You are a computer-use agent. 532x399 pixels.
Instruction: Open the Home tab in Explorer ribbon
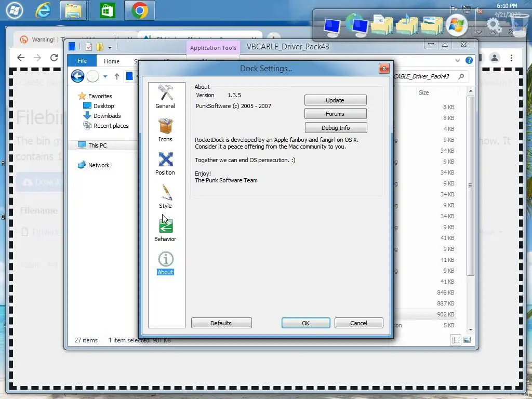pyautogui.click(x=112, y=61)
